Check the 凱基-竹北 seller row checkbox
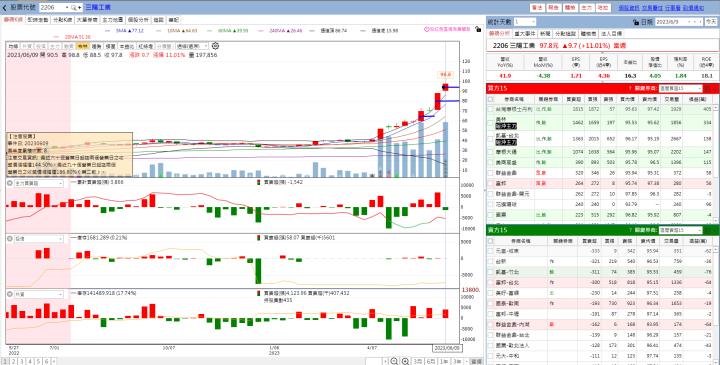Image resolution: width=720 pixels, height=365 pixels. point(491,271)
